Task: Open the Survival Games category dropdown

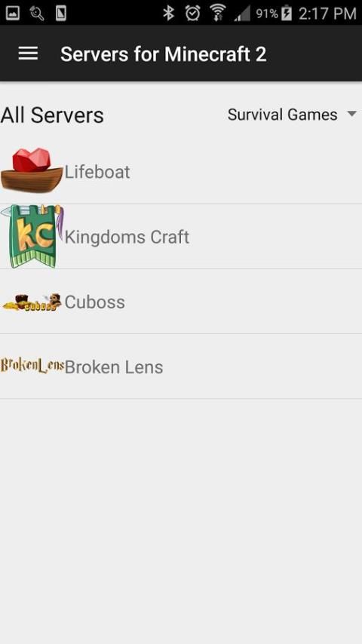Action: (x=292, y=115)
